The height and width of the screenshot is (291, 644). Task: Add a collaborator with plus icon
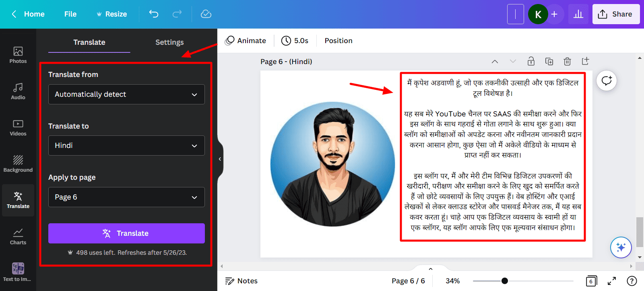555,14
